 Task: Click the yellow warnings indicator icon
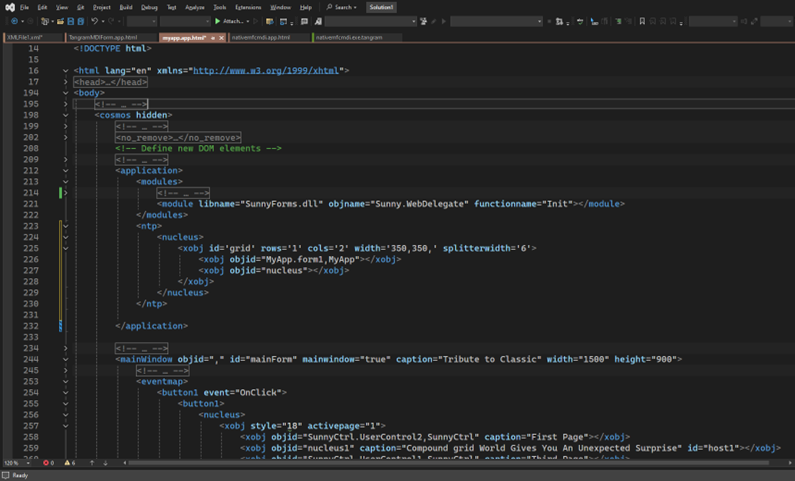69,463
